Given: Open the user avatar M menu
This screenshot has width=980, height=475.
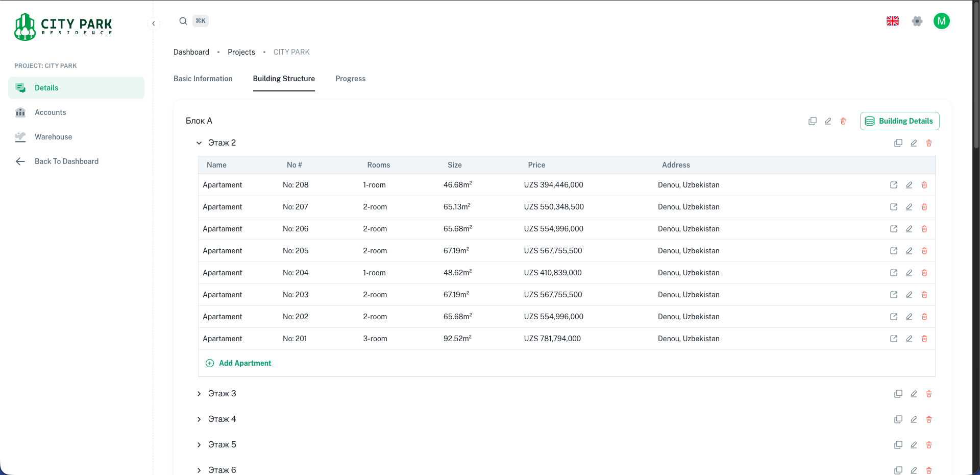Looking at the screenshot, I should coord(942,21).
